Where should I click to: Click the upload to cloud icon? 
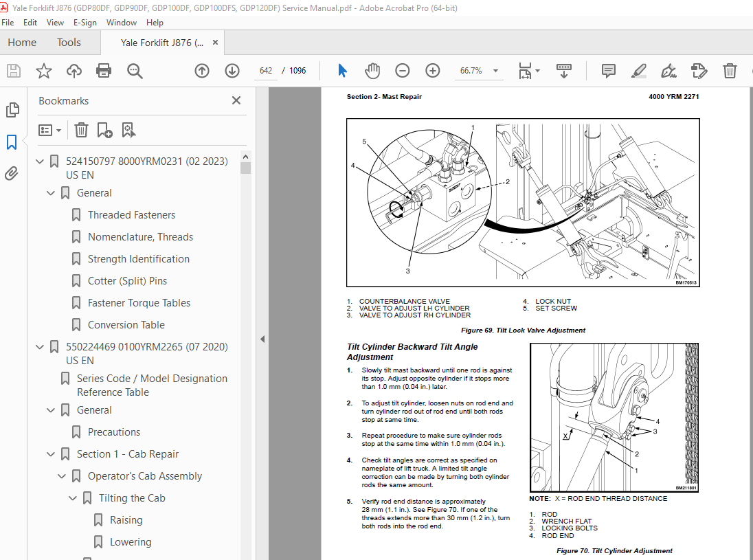74,71
